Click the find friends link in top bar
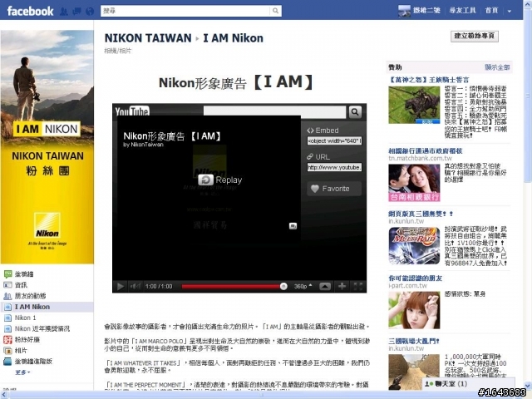 462,11
